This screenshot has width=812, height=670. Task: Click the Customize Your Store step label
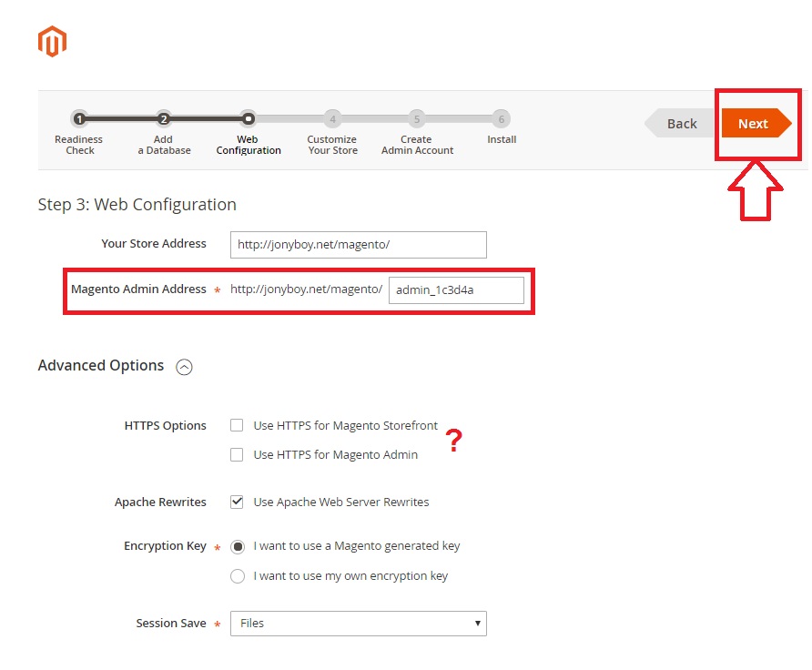point(332,145)
